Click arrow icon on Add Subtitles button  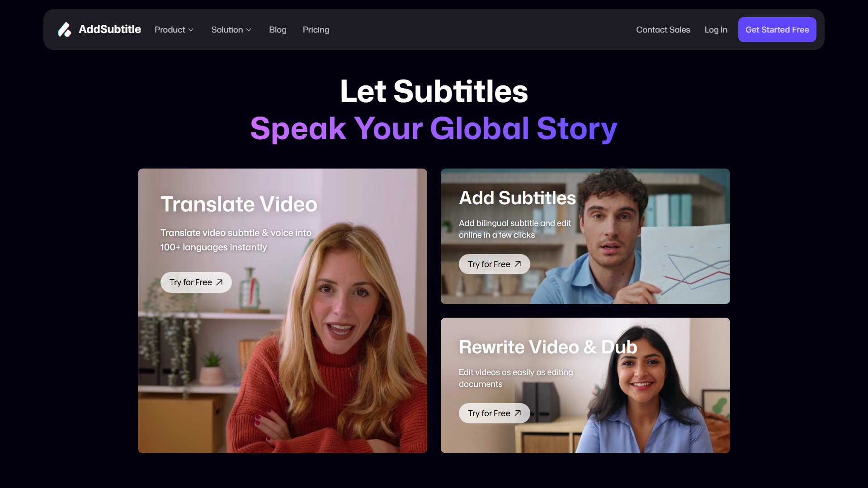518,264
